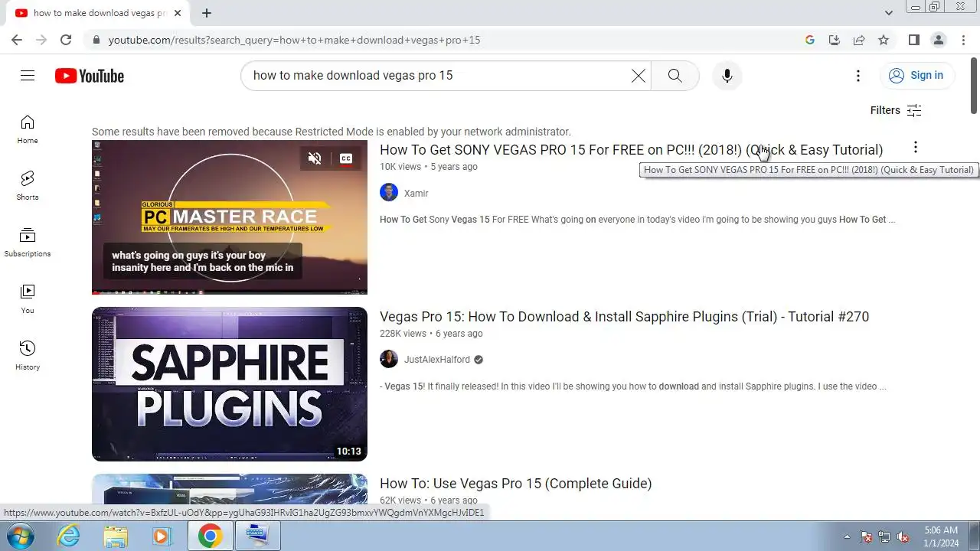
Task: Clear the search box with the X icon
Action: click(x=638, y=76)
